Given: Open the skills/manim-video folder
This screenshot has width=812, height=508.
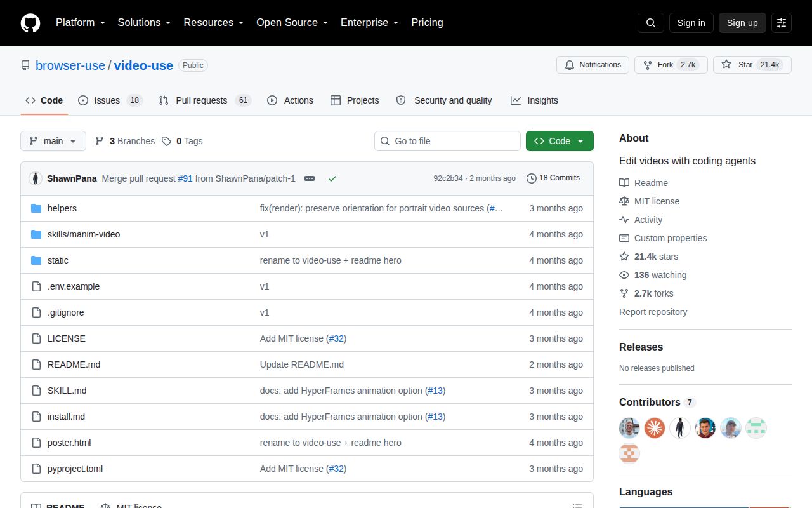Looking at the screenshot, I should (84, 234).
